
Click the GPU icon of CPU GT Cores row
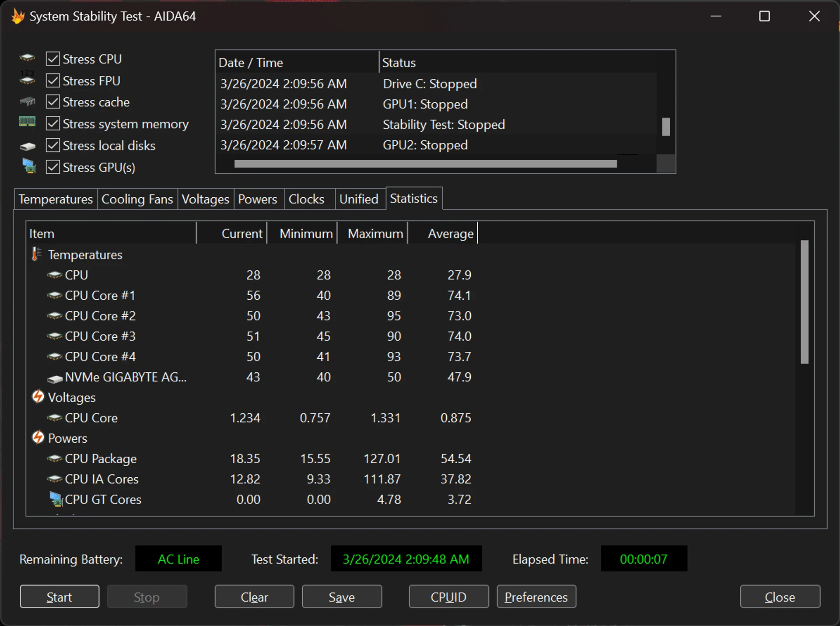(56, 499)
